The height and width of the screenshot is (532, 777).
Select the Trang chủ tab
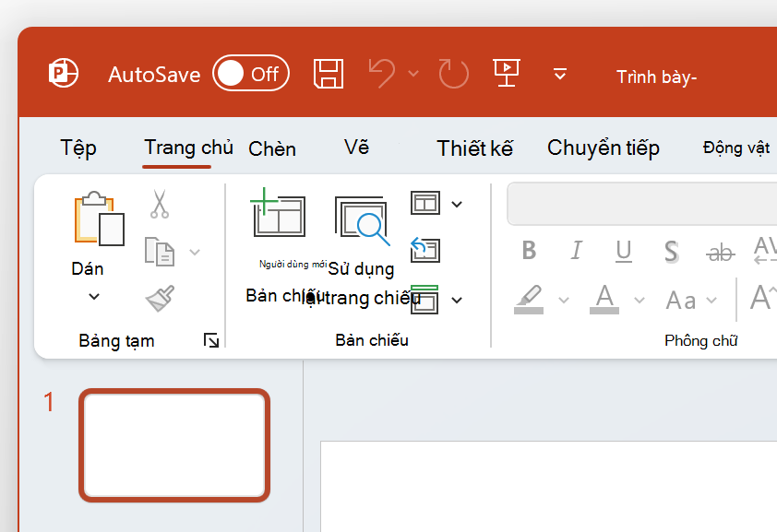pyautogui.click(x=188, y=148)
